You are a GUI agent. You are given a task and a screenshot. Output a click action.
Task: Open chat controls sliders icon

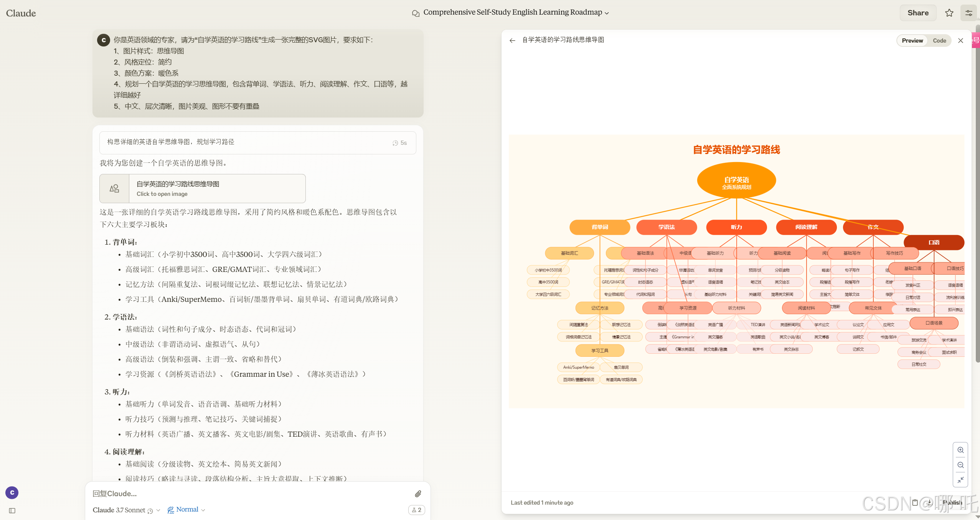click(x=968, y=13)
